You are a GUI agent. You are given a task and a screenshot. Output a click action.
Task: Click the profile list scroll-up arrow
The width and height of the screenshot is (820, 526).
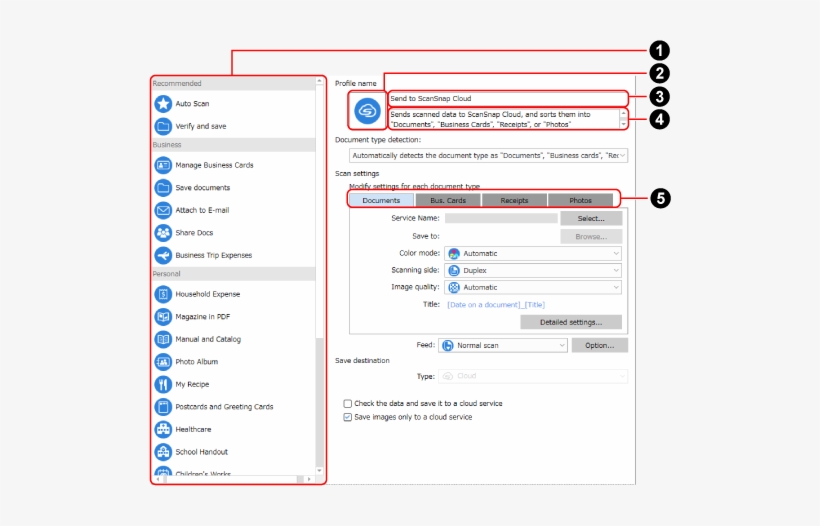click(x=320, y=82)
